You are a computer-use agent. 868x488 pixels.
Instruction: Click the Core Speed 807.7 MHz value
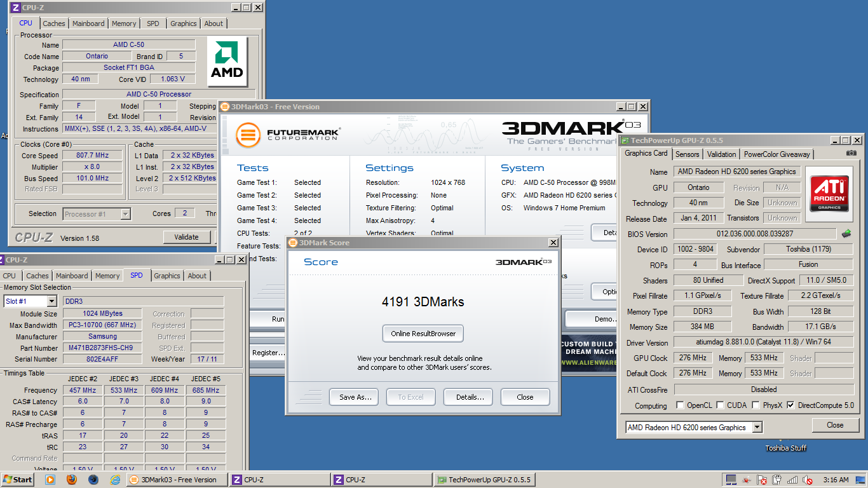[x=92, y=156]
